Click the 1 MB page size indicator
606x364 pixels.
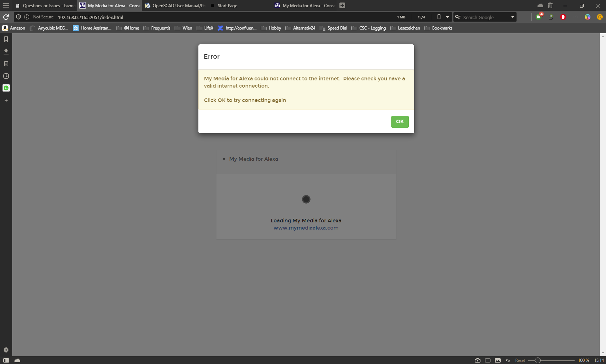401,17
